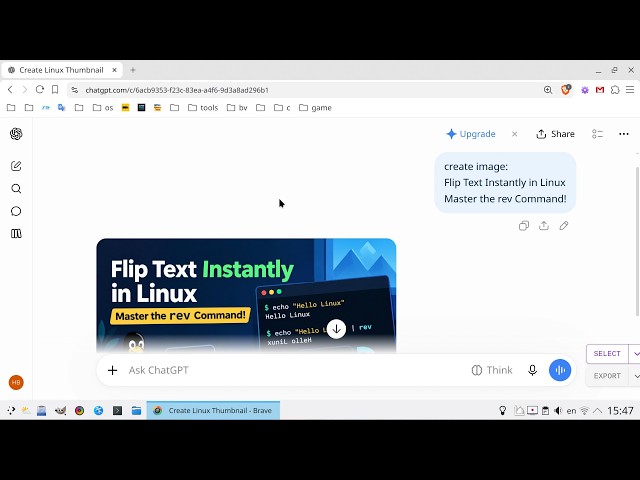Open the file manager from taskbar
Viewport: 640px width, 480px height.
136,411
